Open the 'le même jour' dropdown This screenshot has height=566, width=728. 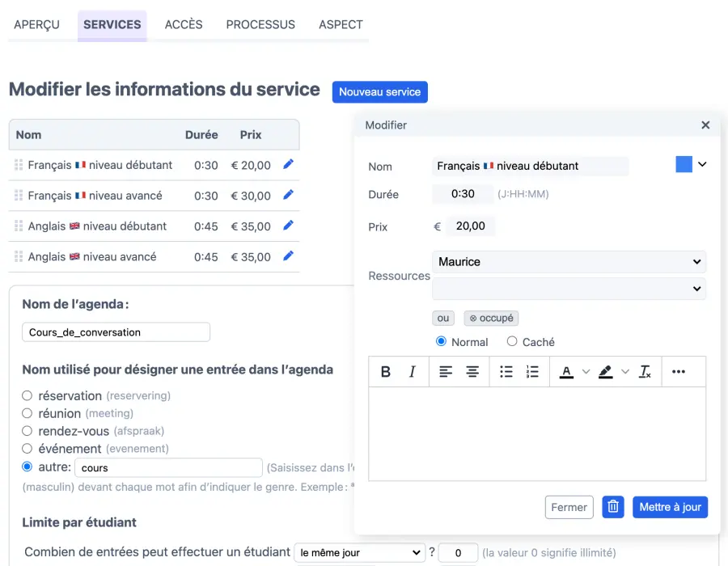359,553
